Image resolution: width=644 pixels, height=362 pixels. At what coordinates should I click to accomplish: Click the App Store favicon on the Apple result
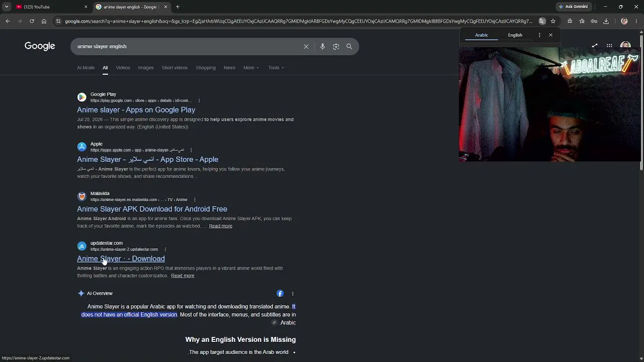point(82,147)
